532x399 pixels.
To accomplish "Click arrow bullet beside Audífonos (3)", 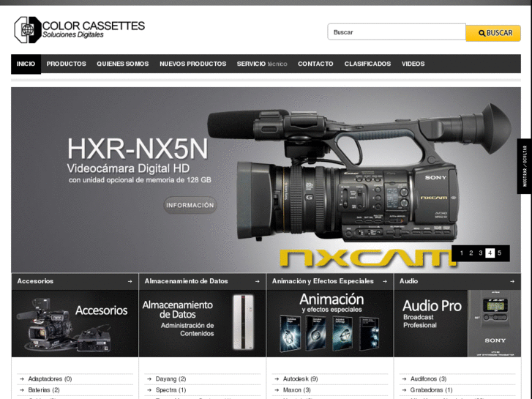I will tap(404, 379).
